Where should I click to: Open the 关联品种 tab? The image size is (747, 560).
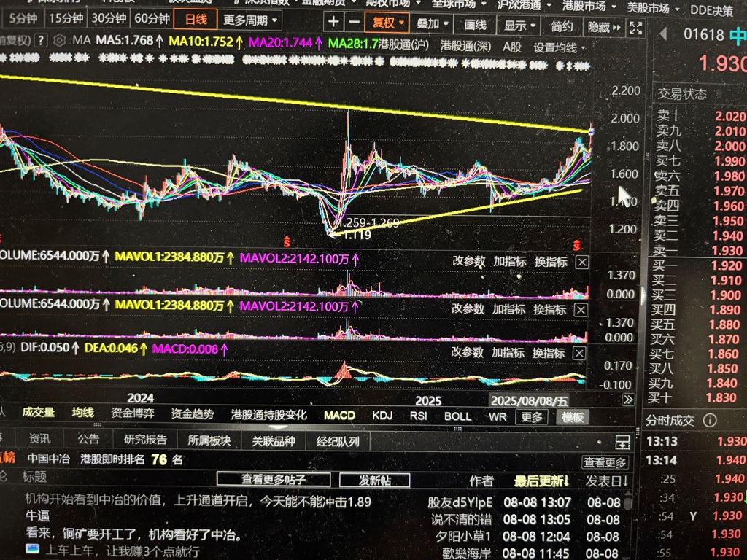click(x=273, y=441)
